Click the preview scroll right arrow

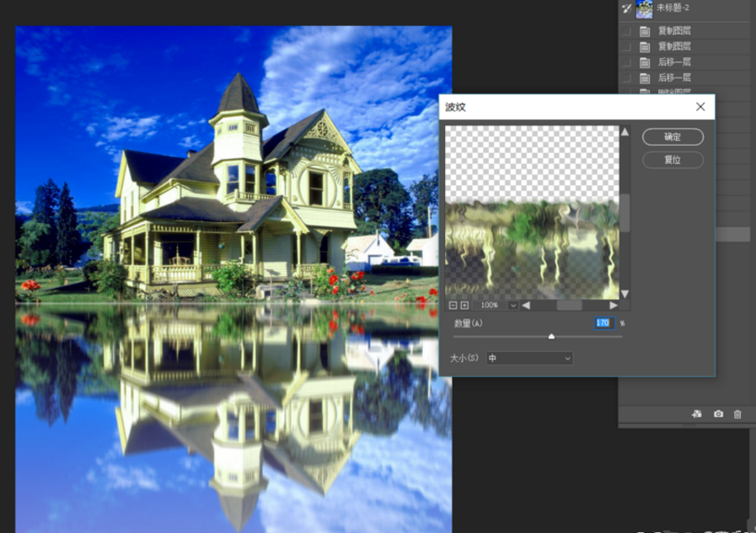[614, 306]
